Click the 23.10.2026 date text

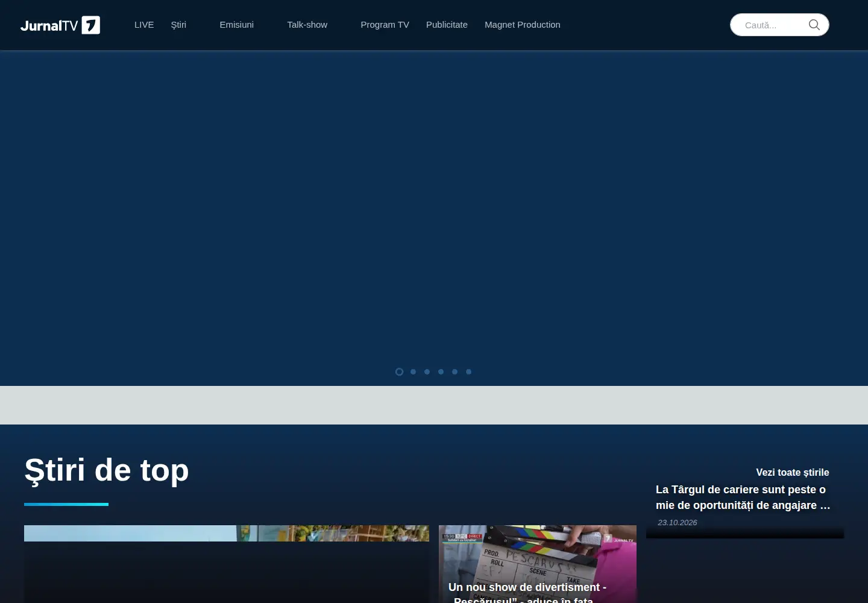678,523
